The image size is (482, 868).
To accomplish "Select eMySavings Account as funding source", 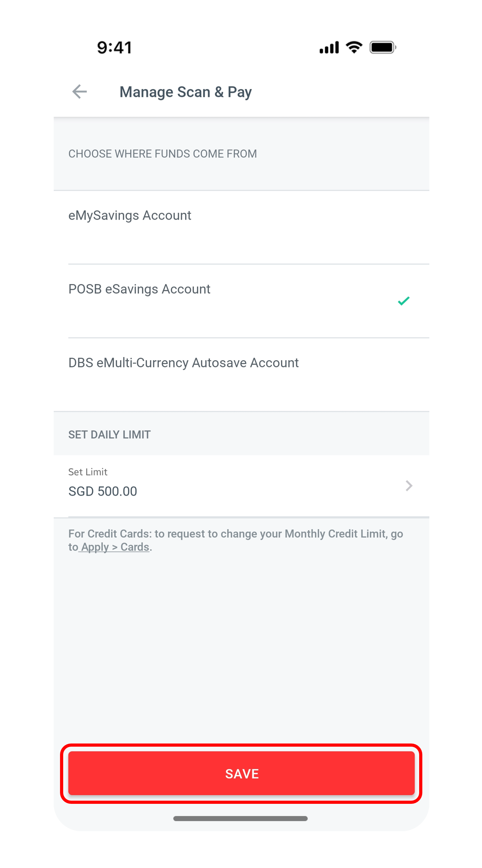I will coord(242,227).
